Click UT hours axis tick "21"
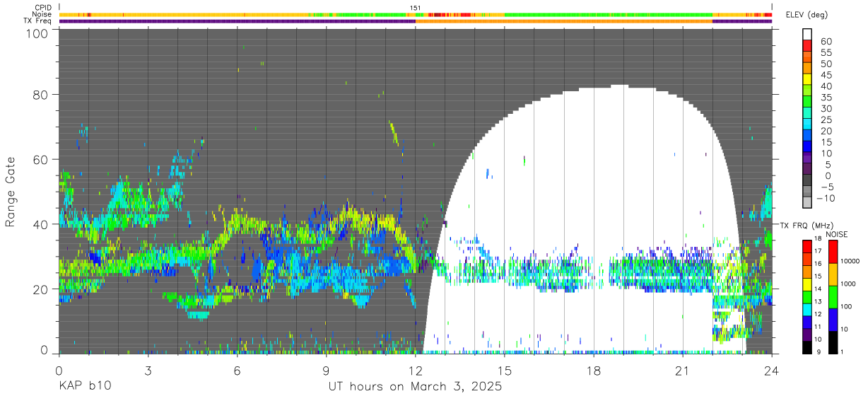868x401 pixels. point(682,371)
